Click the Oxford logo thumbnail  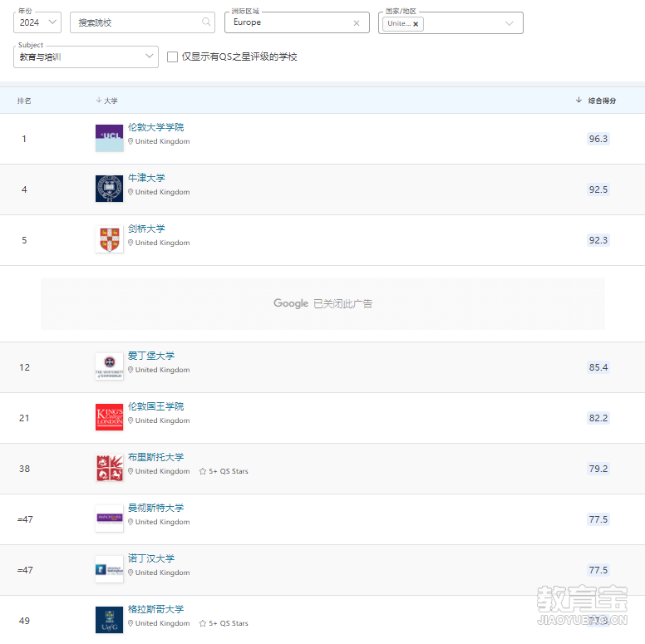pos(109,189)
